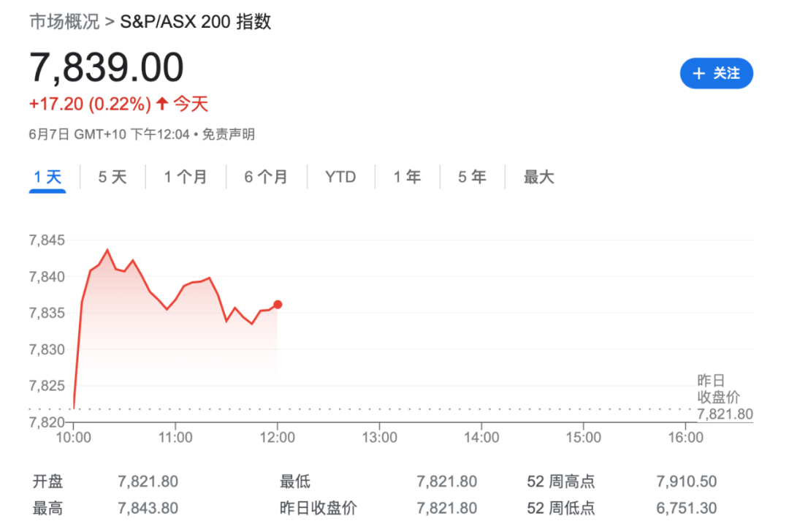The width and height of the screenshot is (789, 532).
Task: Click the red up arrow beside 今天
Action: 162,104
